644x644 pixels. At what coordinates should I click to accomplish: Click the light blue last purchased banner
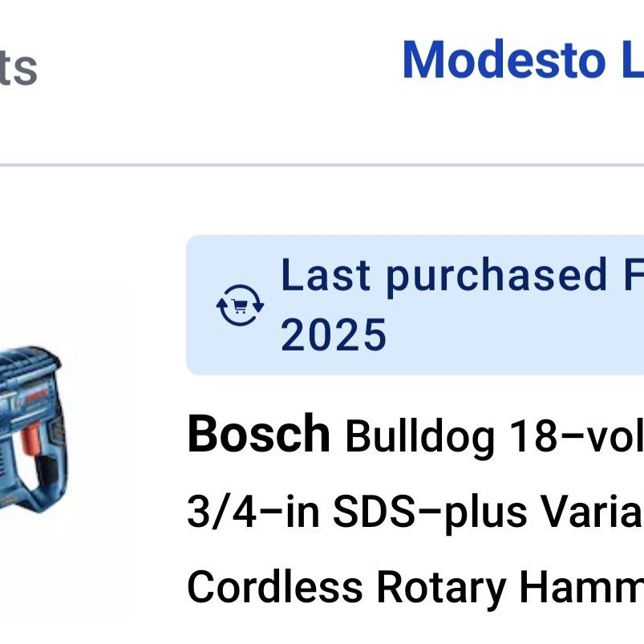pyautogui.click(x=415, y=305)
